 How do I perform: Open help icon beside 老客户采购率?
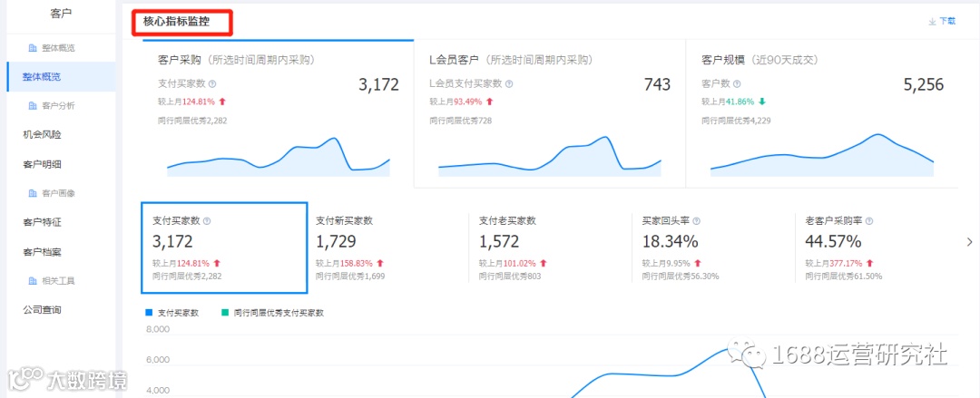click(x=868, y=220)
